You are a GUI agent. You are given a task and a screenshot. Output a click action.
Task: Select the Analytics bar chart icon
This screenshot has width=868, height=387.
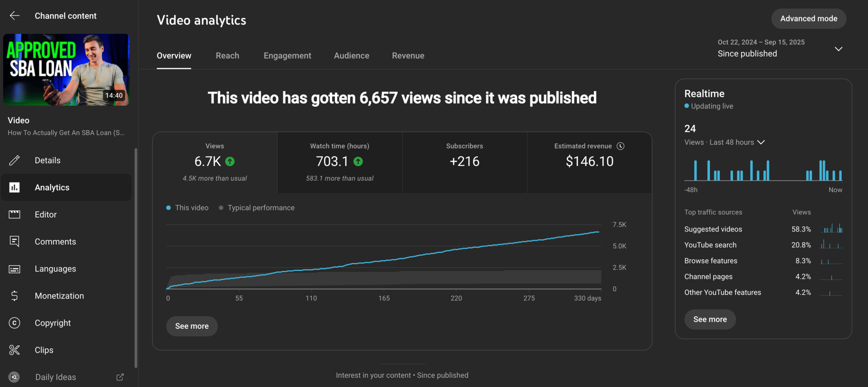coord(14,188)
